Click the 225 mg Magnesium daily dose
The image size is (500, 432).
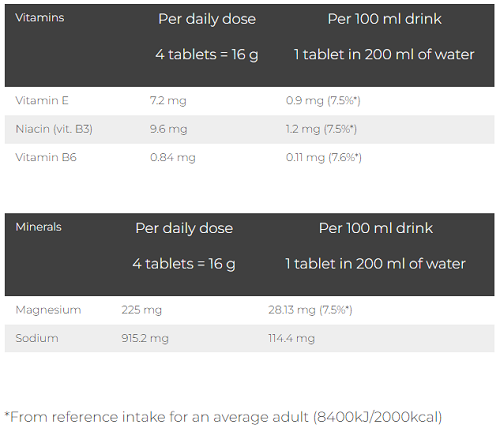141,310
